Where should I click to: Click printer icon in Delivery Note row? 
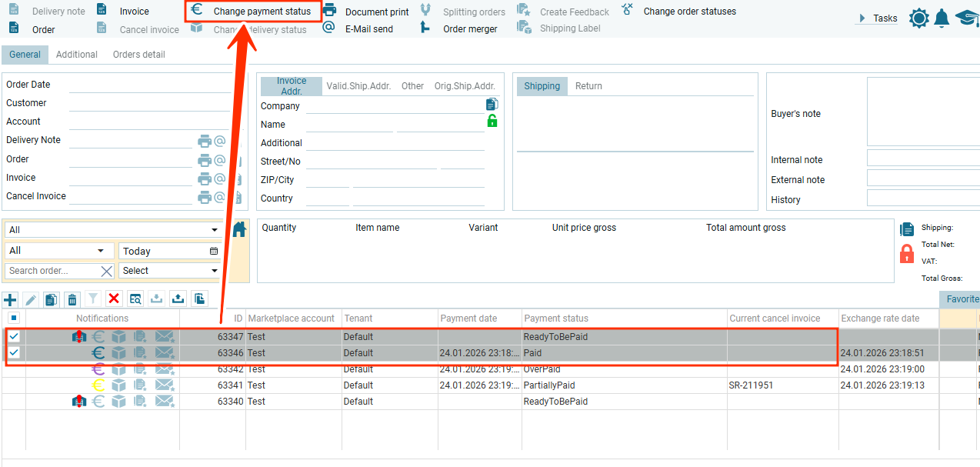click(204, 141)
